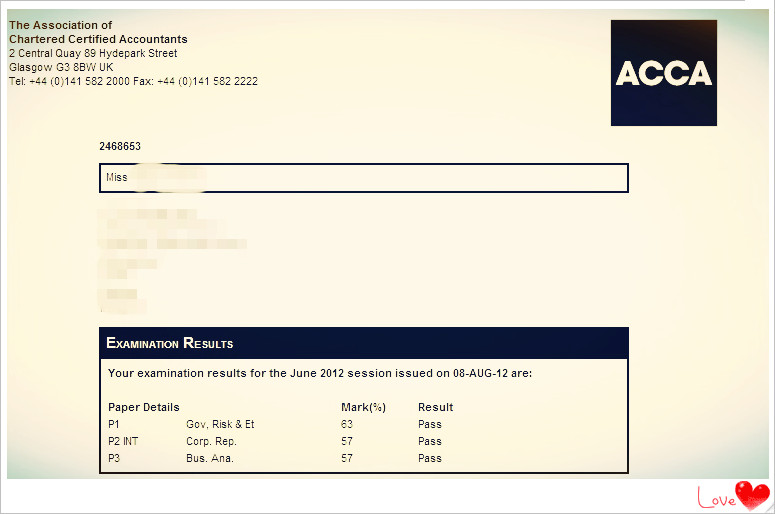Click 'Chartered Certified Accountants' heading line

pos(98,39)
